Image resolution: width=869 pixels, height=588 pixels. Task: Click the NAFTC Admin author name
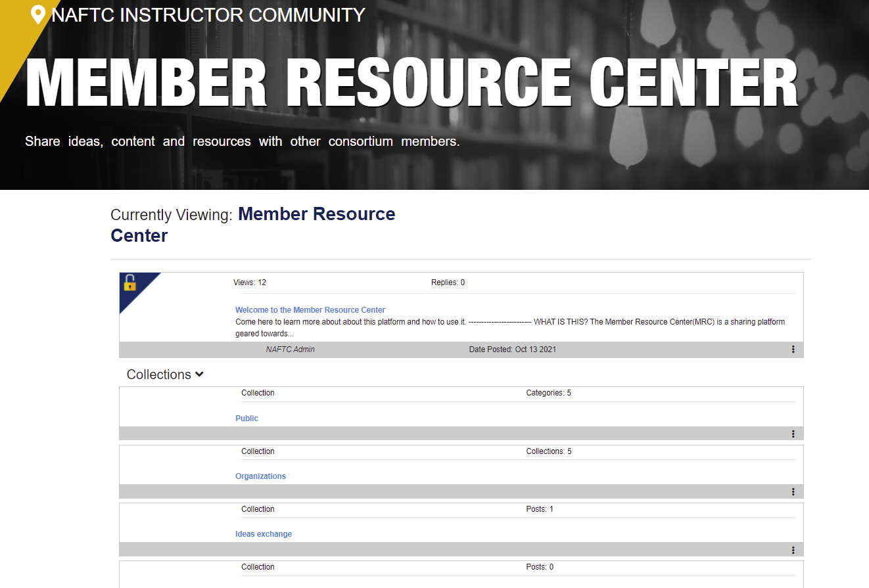(290, 350)
